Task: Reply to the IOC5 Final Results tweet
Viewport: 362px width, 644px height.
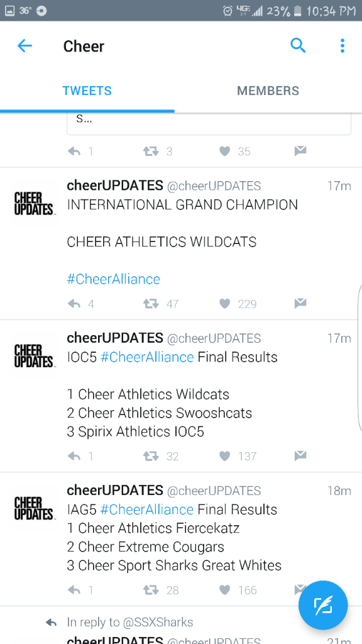Action: pyautogui.click(x=74, y=457)
